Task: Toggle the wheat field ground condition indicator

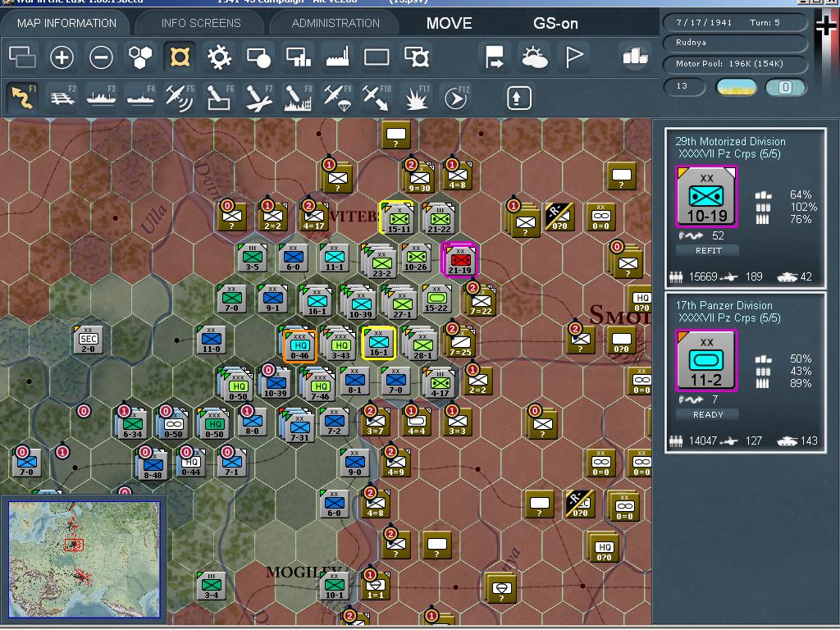Action: click(x=737, y=87)
